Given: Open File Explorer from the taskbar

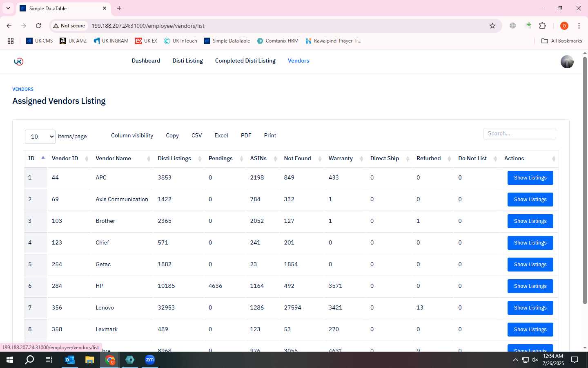Looking at the screenshot, I should 90,360.
